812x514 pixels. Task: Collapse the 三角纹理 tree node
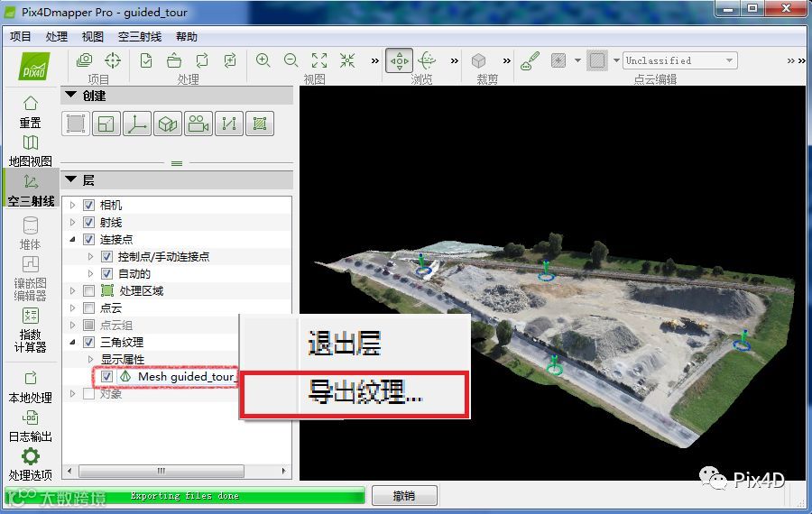(x=72, y=342)
